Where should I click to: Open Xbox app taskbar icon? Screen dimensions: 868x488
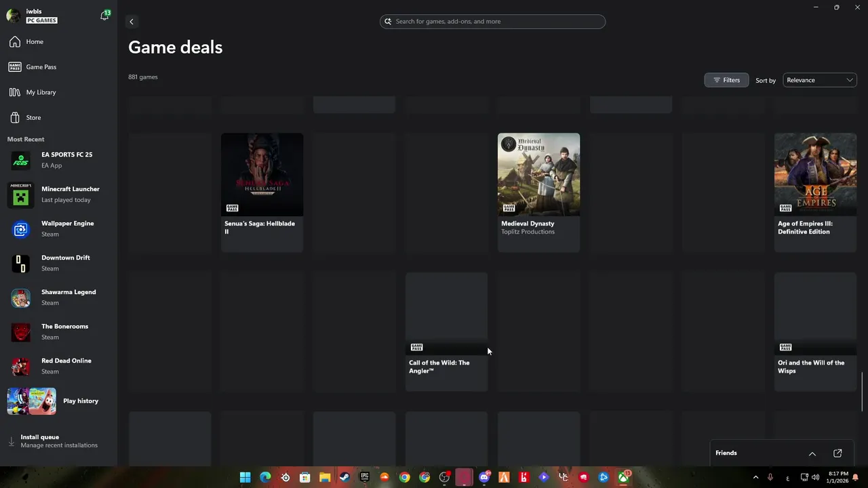[x=623, y=478]
